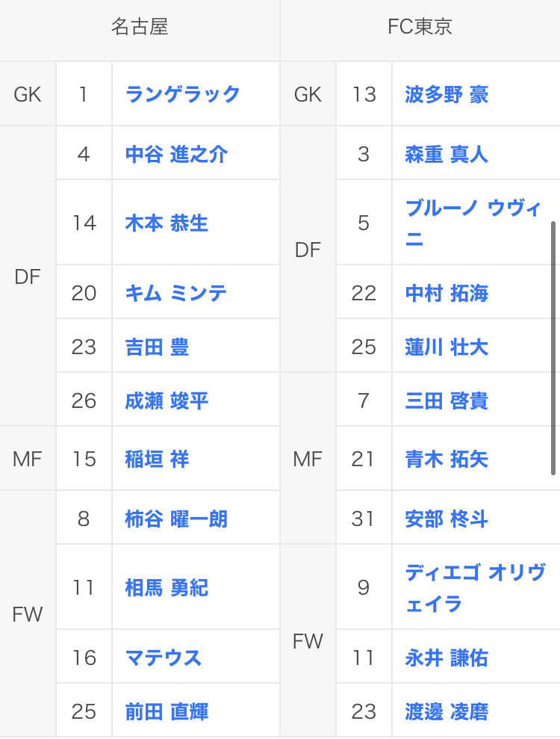Click the ディエゴ オリヴェイラ link
Image resolution: width=560 pixels, height=739 pixels.
click(475, 588)
